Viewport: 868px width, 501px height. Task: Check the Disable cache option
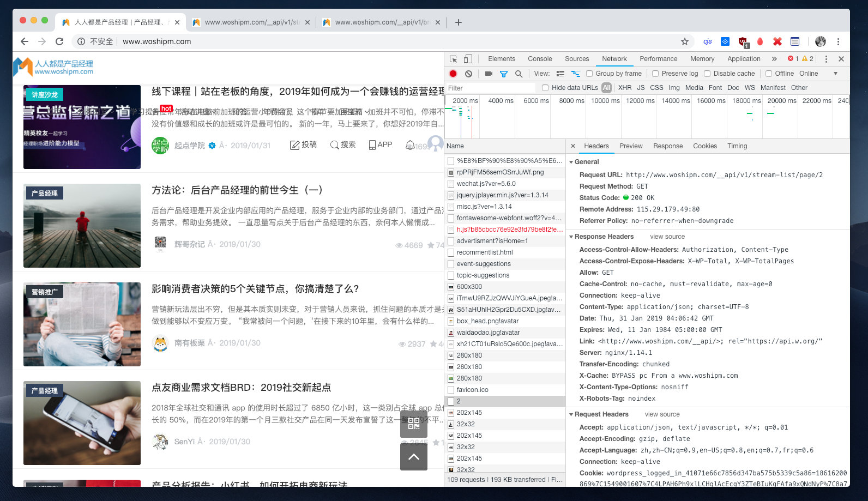707,74
